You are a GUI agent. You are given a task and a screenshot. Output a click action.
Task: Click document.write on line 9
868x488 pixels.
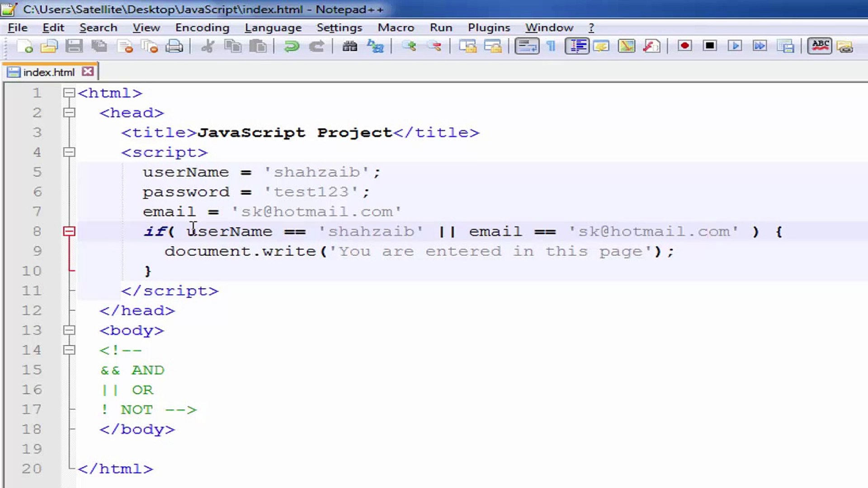tap(240, 251)
